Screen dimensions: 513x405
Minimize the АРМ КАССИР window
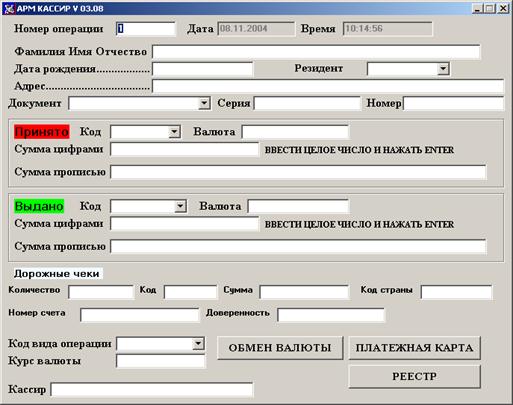pos(478,8)
